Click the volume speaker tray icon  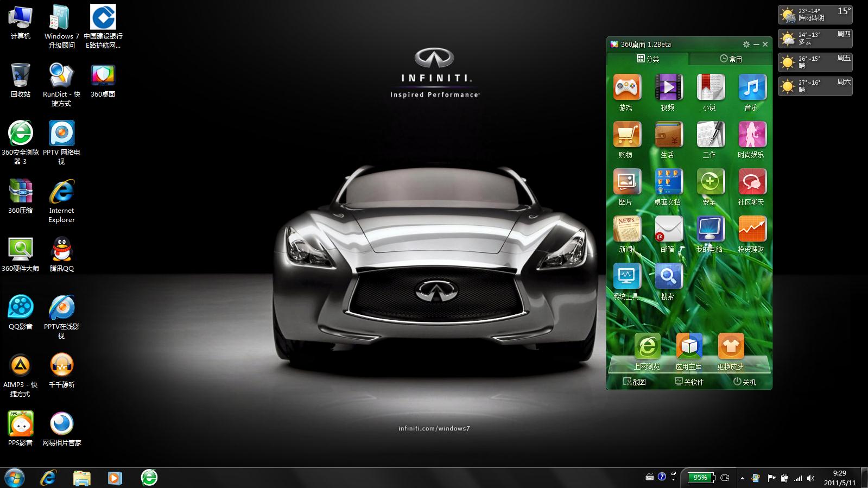click(810, 478)
